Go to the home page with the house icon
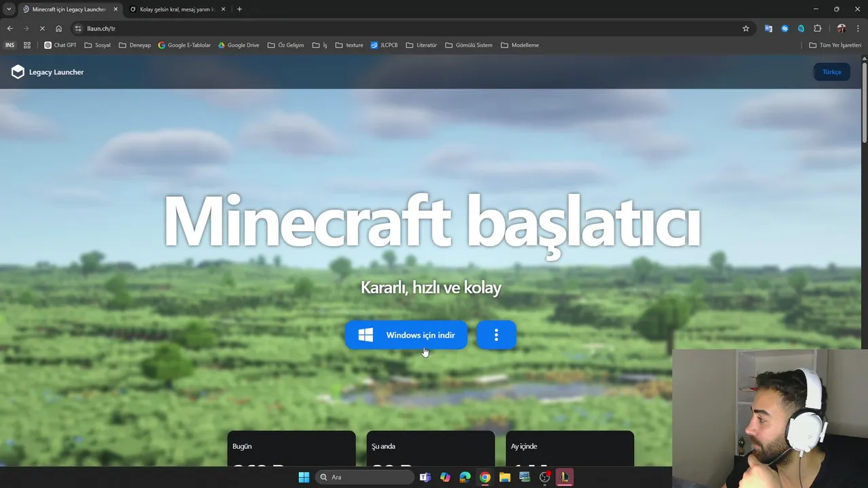Screen dimensions: 868x488 [59, 28]
